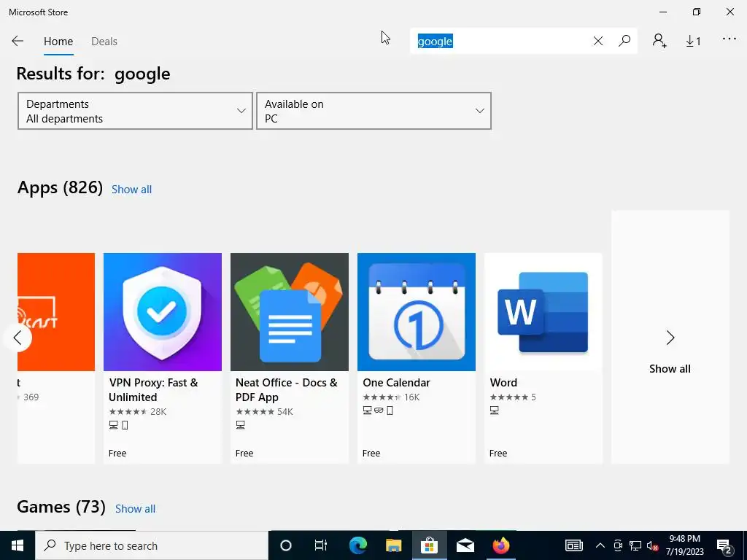The image size is (747, 560).
Task: Open the Windows Start menu
Action: (x=18, y=545)
